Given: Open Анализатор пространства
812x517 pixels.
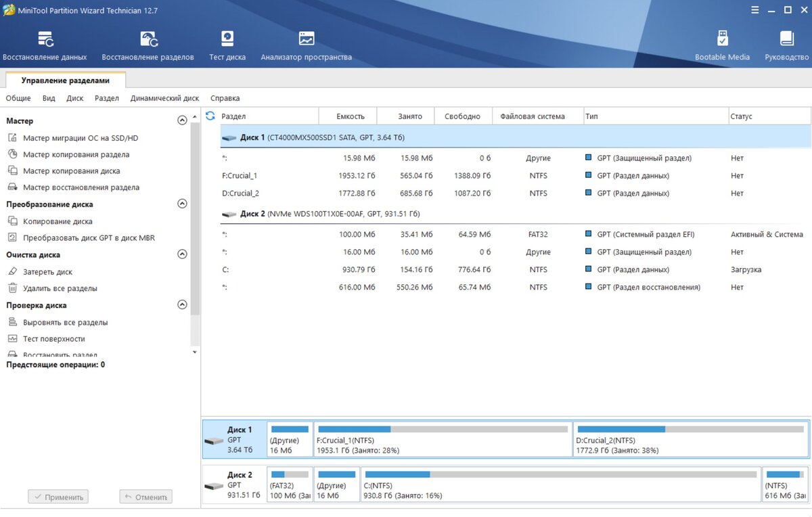Looking at the screenshot, I should 307,46.
